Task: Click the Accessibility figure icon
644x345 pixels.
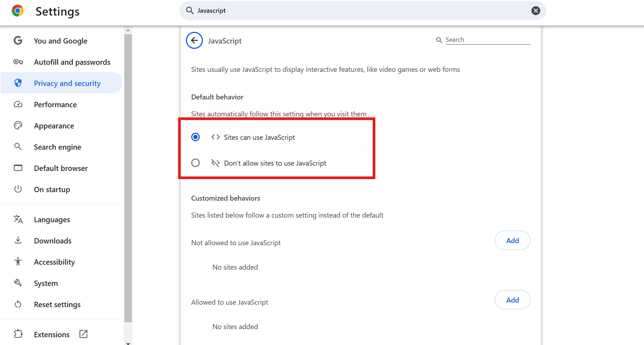Action: 18,262
